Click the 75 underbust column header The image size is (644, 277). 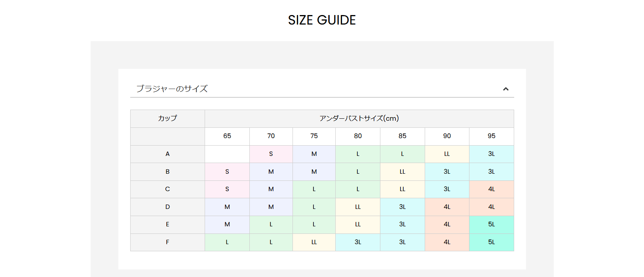point(314,136)
